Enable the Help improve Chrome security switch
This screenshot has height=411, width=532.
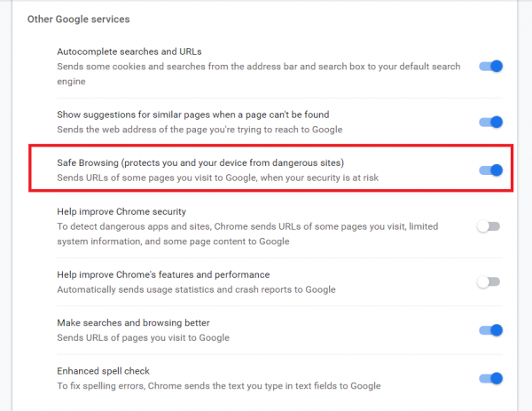489,226
